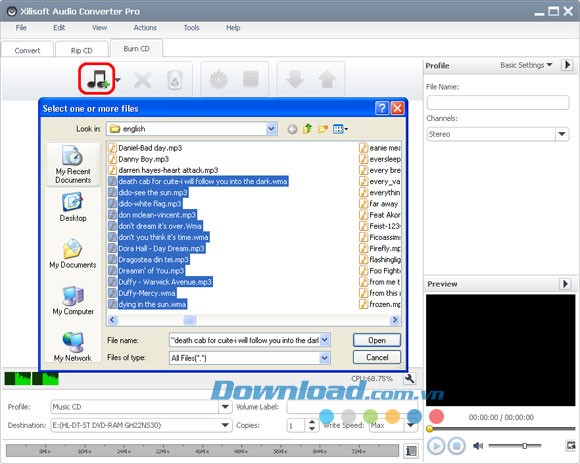
Task: Open the Help menu
Action: (x=233, y=28)
